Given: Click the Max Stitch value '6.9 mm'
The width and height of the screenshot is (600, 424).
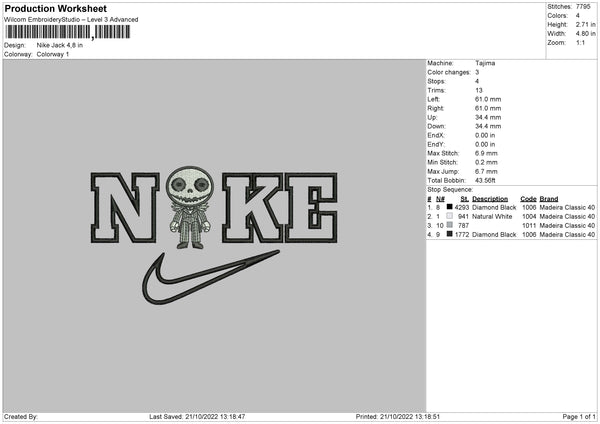Looking at the screenshot, I should [486, 153].
